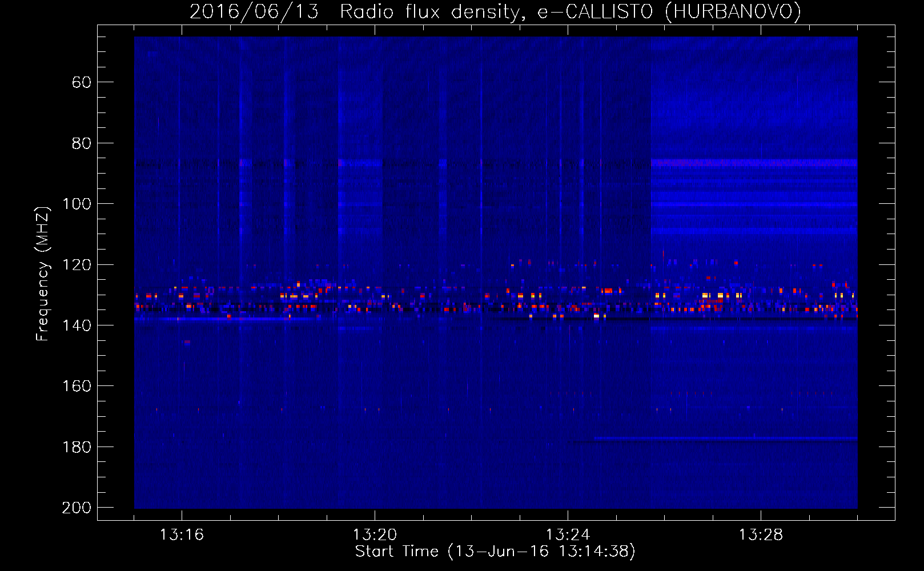Click the time tick label '13:28'
Viewport: 924px width, 571px height.
point(761,535)
